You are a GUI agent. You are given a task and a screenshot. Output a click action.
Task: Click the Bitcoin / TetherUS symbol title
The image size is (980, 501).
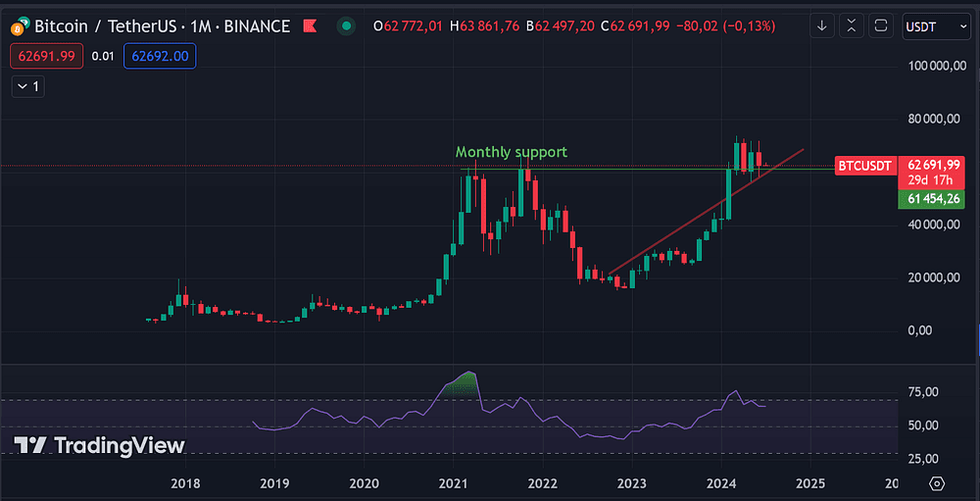[162, 26]
